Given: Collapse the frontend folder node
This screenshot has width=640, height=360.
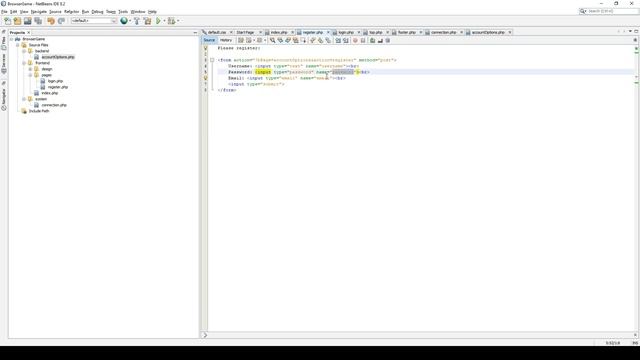Looking at the screenshot, I should pyautogui.click(x=24, y=63).
